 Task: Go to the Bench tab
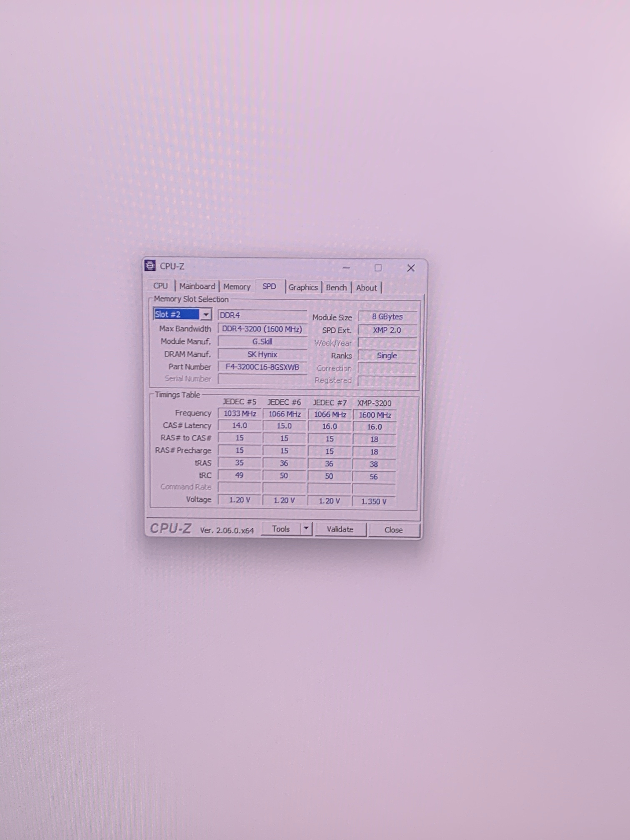[336, 287]
